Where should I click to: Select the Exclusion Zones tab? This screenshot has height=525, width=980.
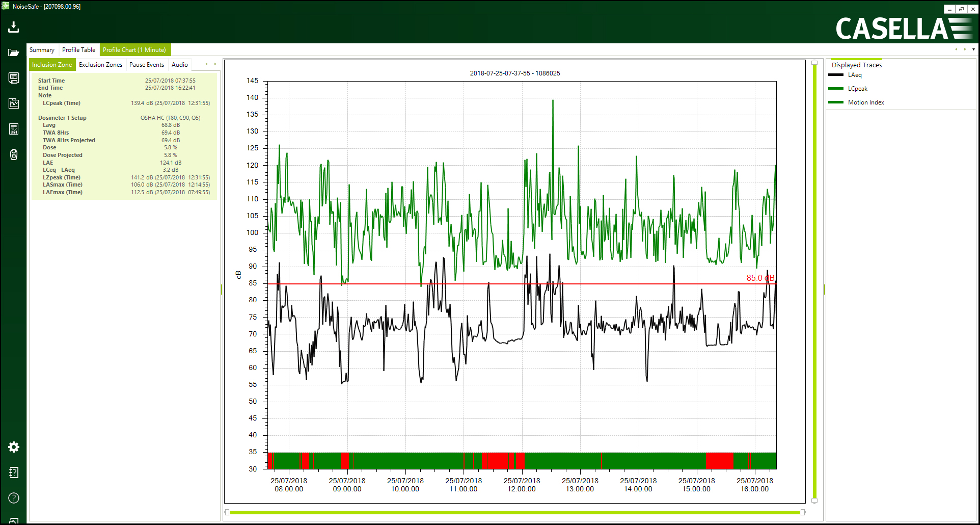100,65
